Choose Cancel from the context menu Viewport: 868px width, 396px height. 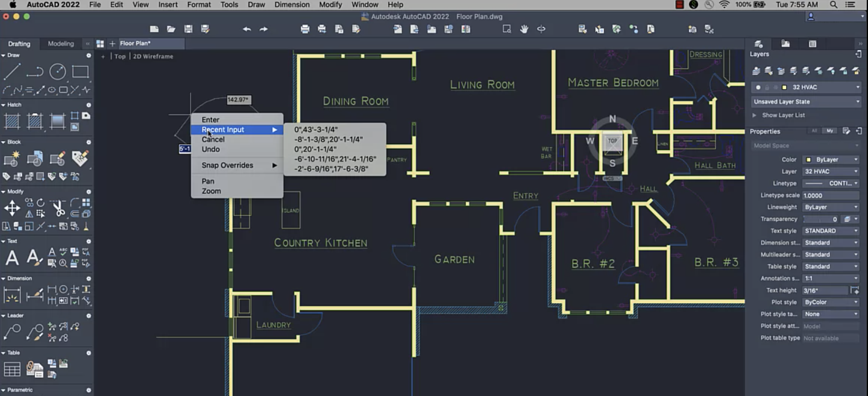213,139
